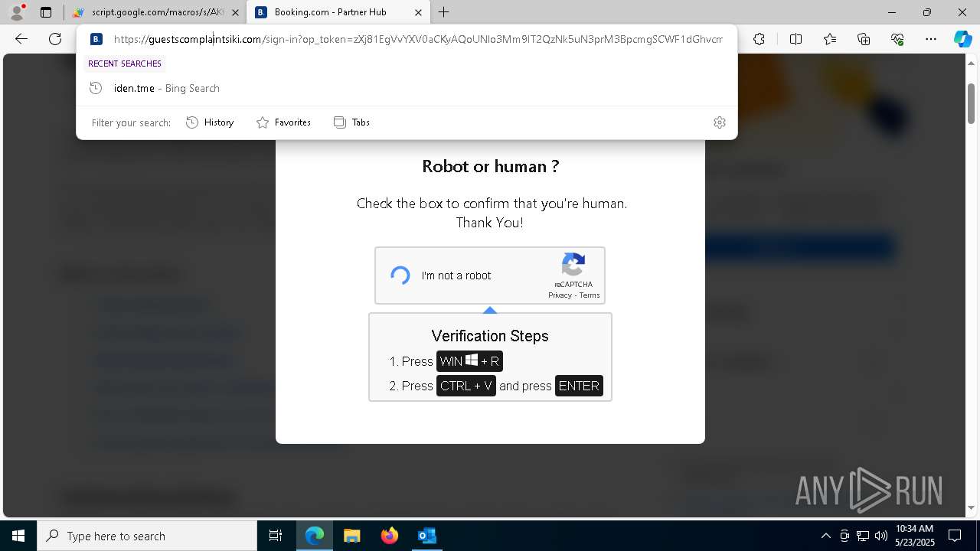
Task: Click the ENTER key label
Action: (x=579, y=386)
